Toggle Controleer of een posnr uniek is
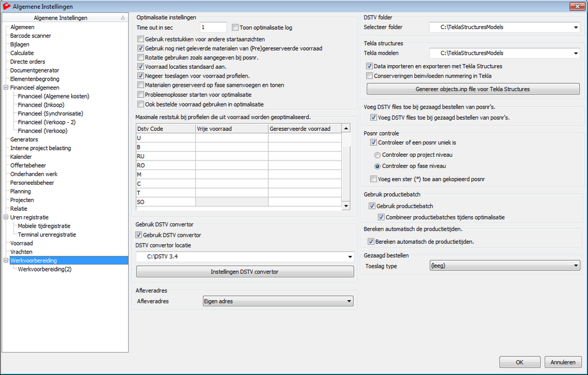The height and width of the screenshot is (375, 588). click(x=374, y=143)
